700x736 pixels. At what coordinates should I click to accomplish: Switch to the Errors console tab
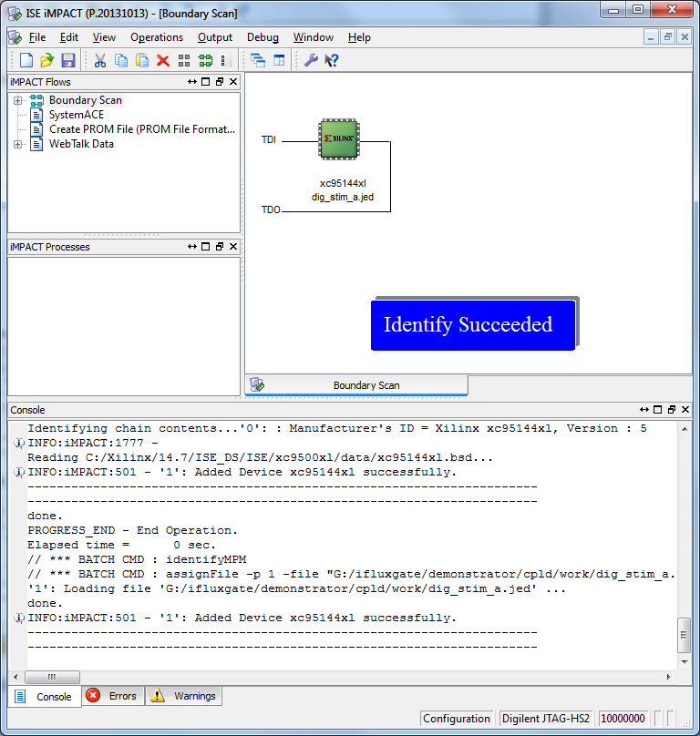coord(112,696)
